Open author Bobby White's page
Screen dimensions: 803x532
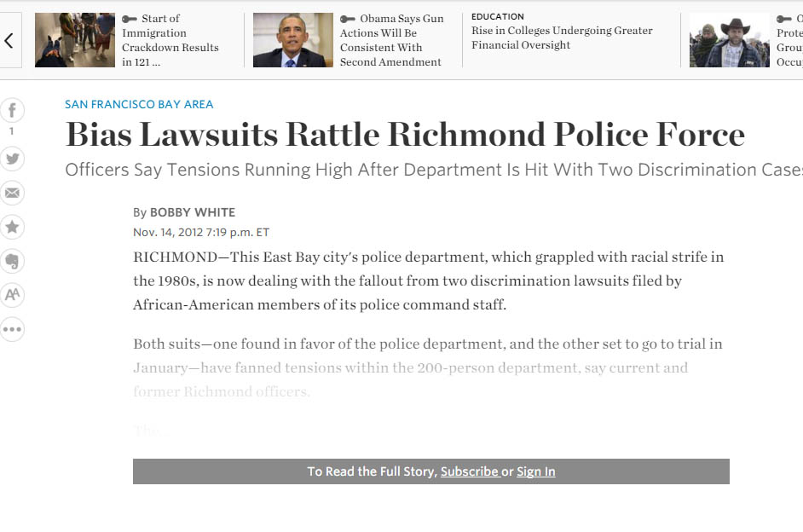pyautogui.click(x=192, y=212)
